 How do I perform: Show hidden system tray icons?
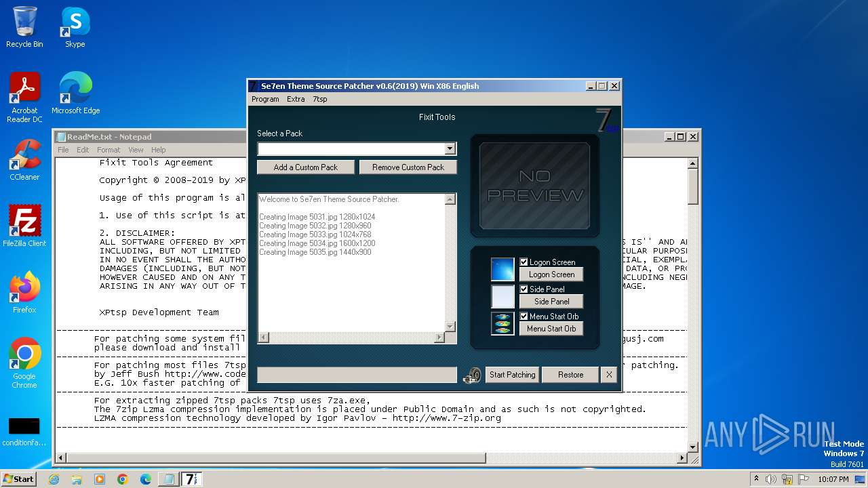[x=756, y=479]
